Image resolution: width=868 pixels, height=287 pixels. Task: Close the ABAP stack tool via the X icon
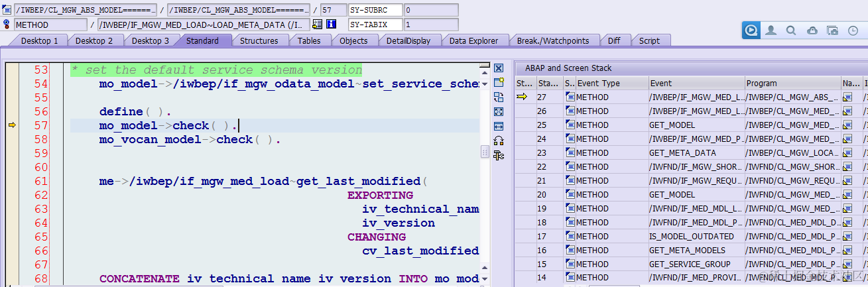coord(499,68)
